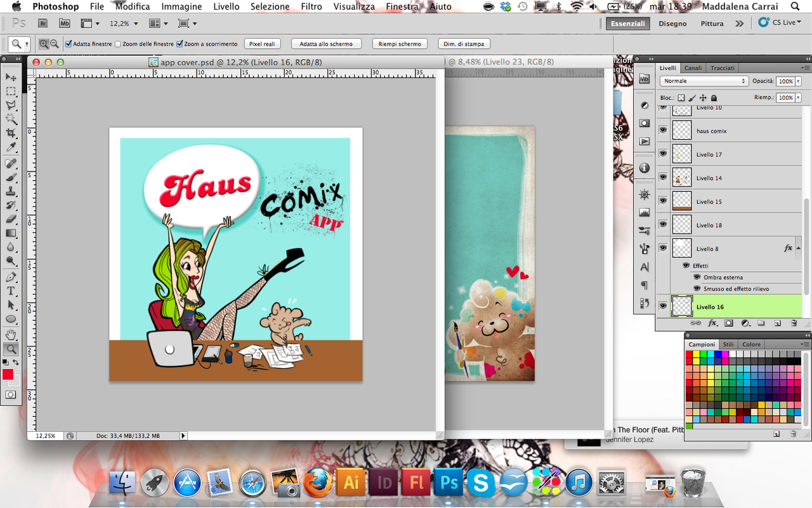This screenshot has height=508, width=812.
Task: Select the Magic Wand tool
Action: 11,119
